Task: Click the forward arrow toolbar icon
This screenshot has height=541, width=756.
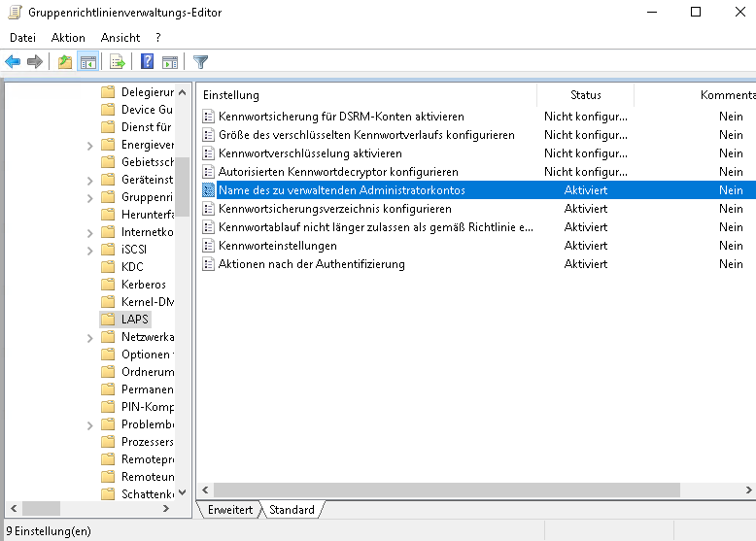Action: (35, 62)
